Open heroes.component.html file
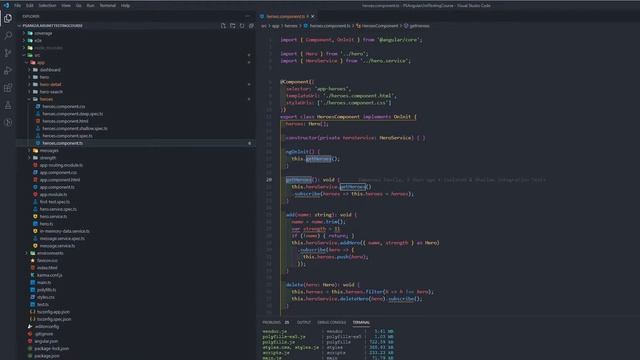 click(x=65, y=121)
